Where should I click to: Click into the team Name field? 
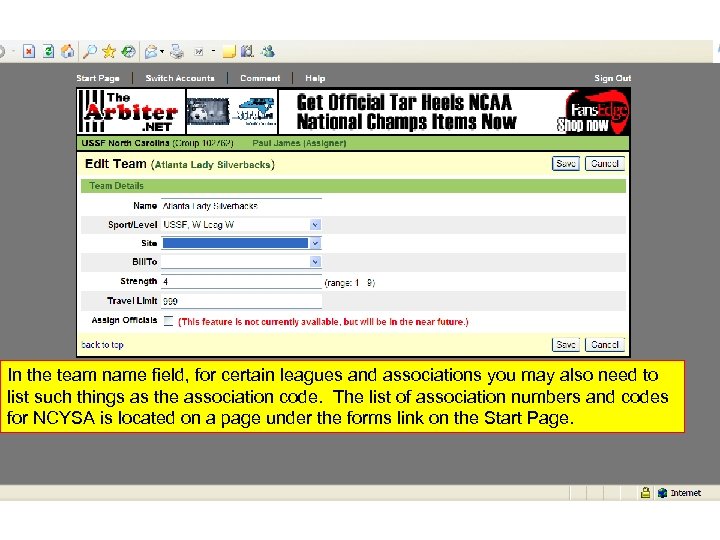241,206
